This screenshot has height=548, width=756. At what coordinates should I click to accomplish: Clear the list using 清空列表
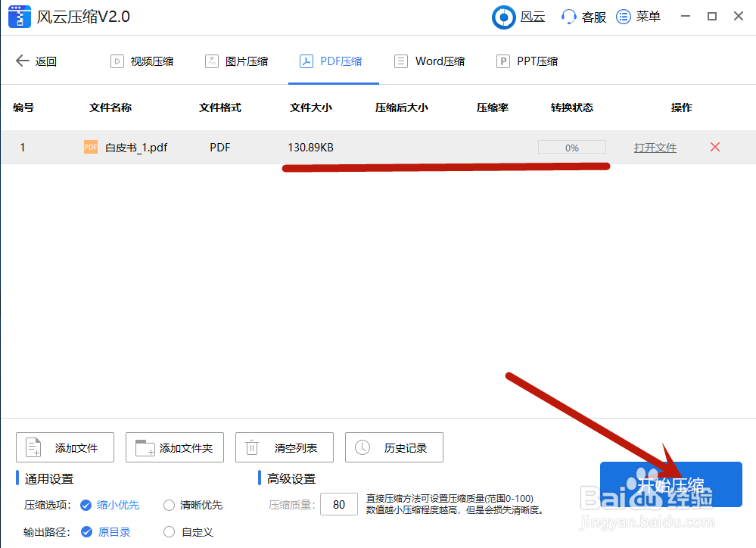click(284, 447)
